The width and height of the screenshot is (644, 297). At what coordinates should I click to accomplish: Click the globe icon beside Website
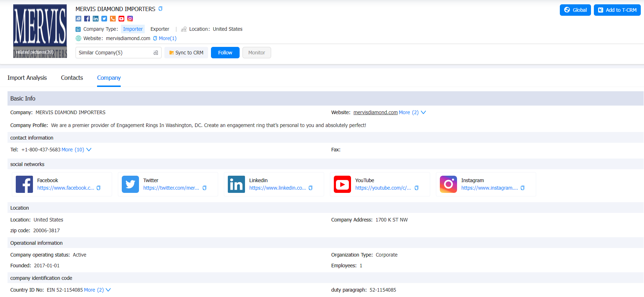pos(78,38)
